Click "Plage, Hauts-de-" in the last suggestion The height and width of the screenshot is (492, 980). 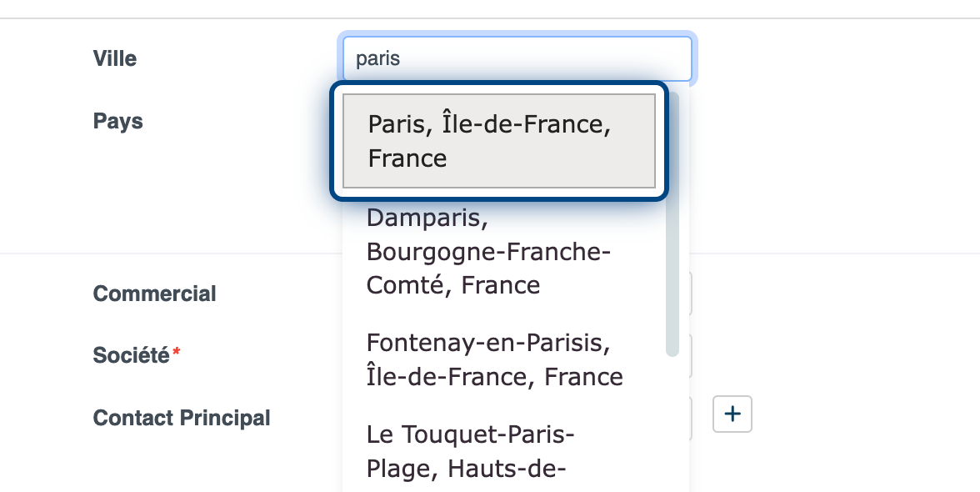467,469
